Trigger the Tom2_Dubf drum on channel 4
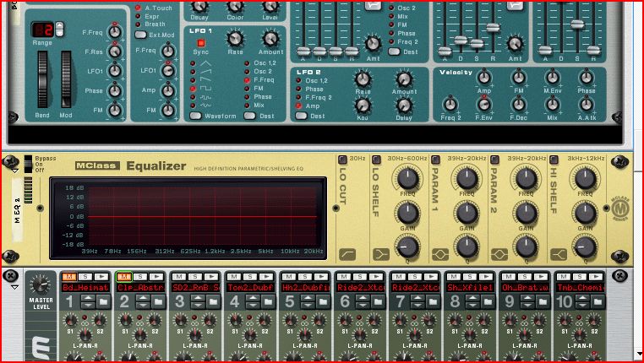Screen dimensions: 644x363 [266, 277]
